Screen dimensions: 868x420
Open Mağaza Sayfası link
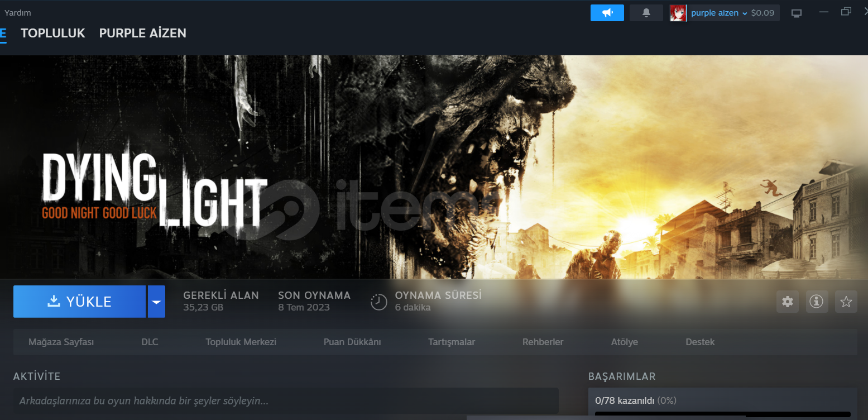61,342
